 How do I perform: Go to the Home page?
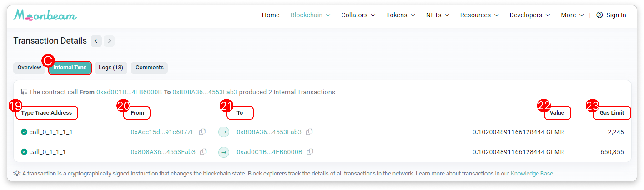click(x=271, y=15)
